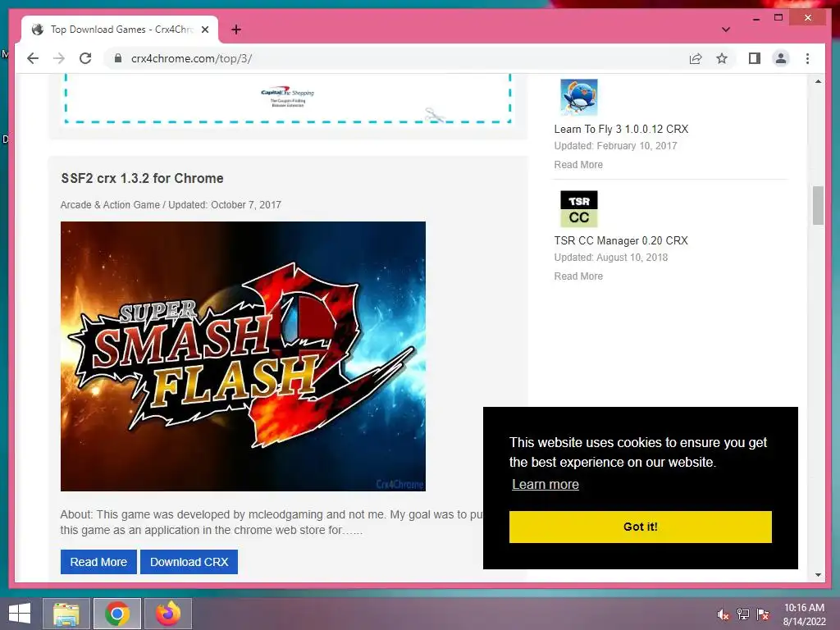
Task: Click the Download CRX button
Action: coord(189,562)
